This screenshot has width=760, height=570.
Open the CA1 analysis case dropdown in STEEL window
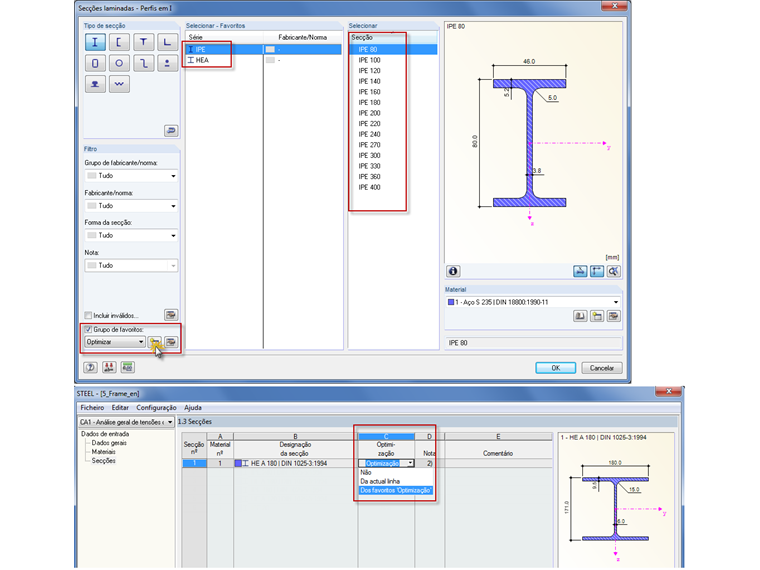[126, 422]
